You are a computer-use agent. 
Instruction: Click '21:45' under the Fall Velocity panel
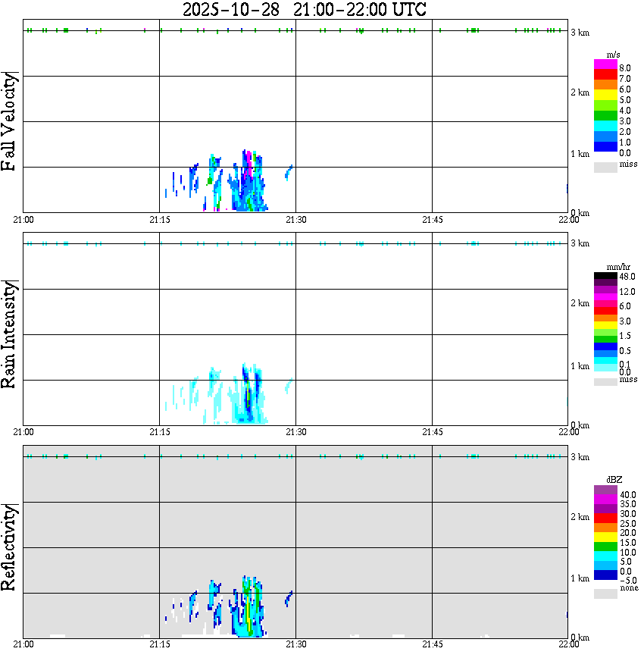pyautogui.click(x=433, y=220)
